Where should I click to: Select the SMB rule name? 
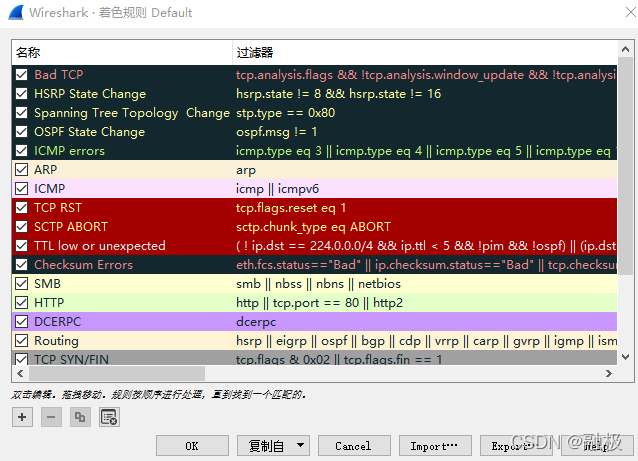(47, 284)
